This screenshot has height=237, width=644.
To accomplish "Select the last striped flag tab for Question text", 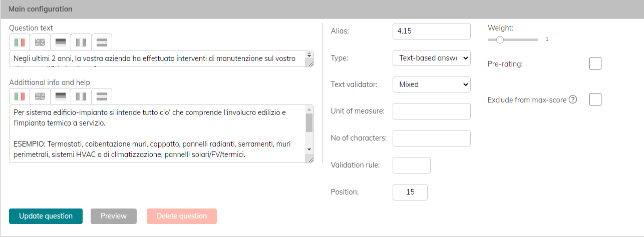I will [x=102, y=42].
